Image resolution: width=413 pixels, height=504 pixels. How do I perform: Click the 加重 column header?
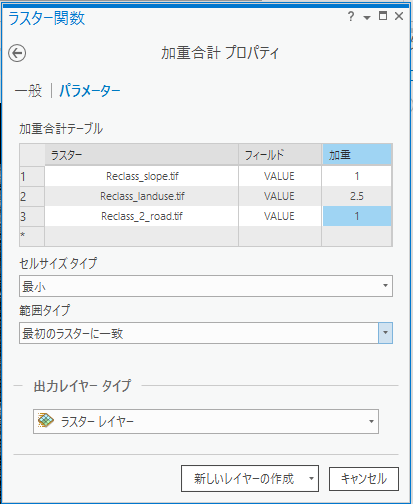click(x=357, y=155)
